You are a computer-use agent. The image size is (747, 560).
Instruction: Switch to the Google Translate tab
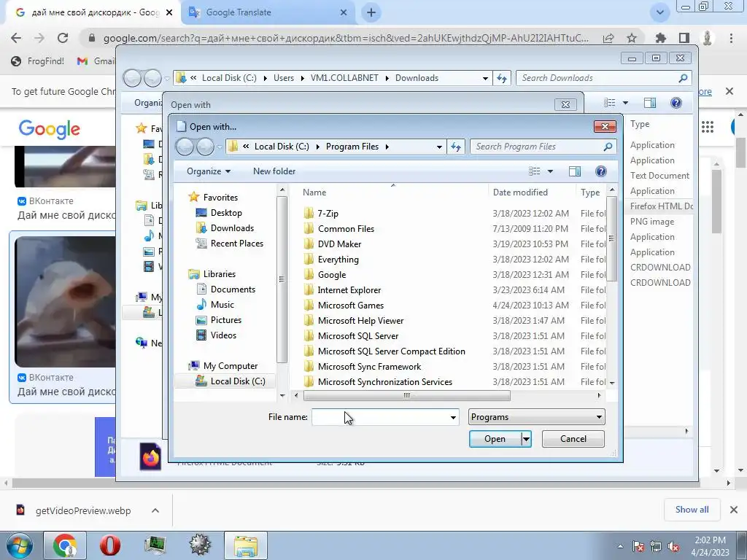coord(268,12)
